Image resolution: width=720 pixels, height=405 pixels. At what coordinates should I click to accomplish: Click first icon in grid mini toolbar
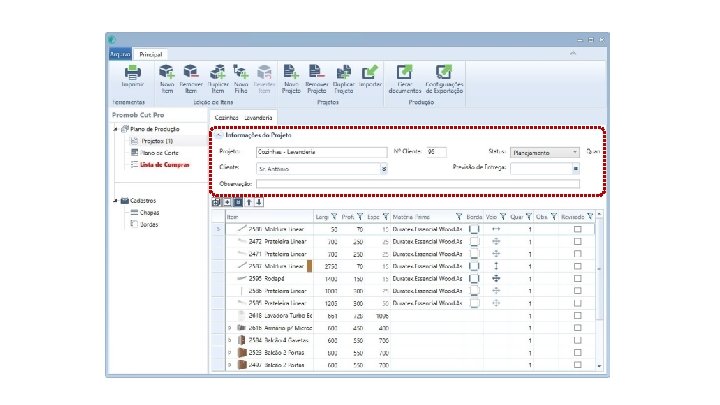216,202
